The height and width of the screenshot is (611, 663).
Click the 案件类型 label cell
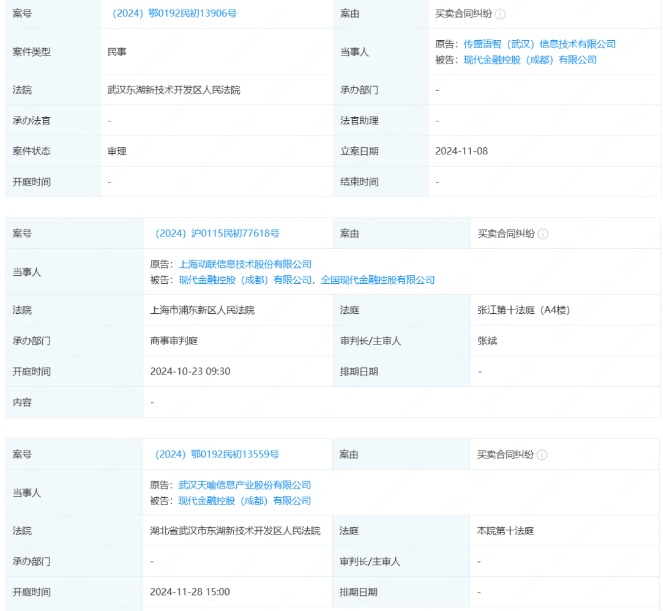pos(53,52)
